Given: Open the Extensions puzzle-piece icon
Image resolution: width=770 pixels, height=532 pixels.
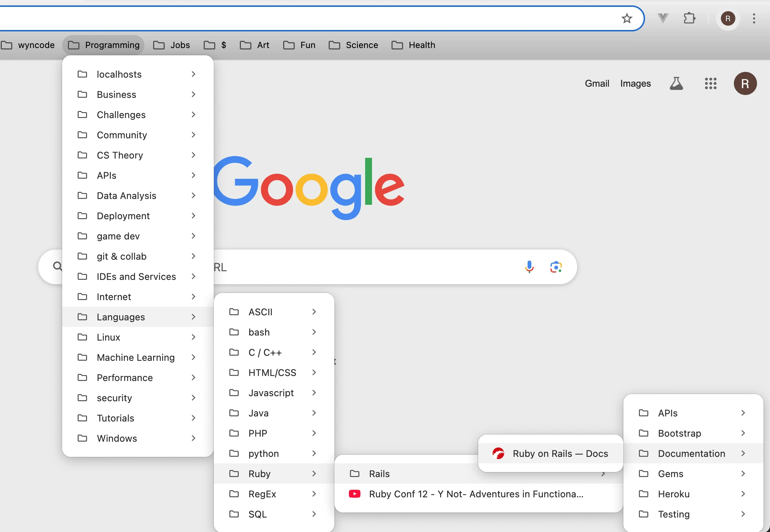Looking at the screenshot, I should click(x=689, y=18).
